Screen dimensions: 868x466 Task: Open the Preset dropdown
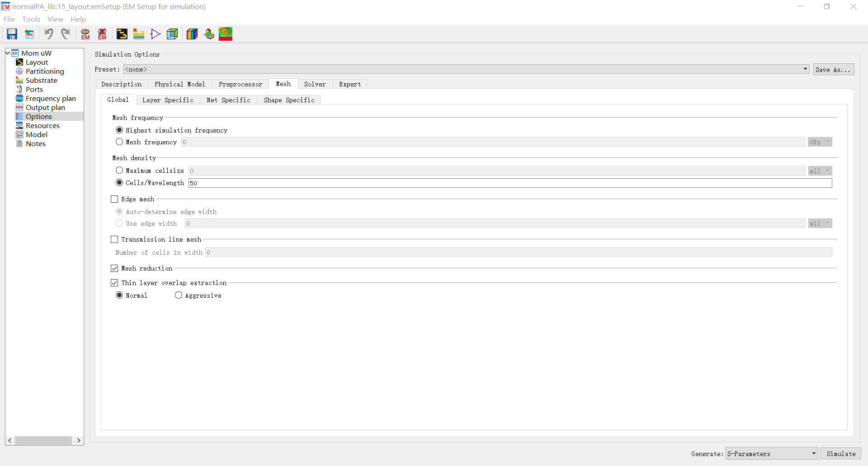point(466,69)
